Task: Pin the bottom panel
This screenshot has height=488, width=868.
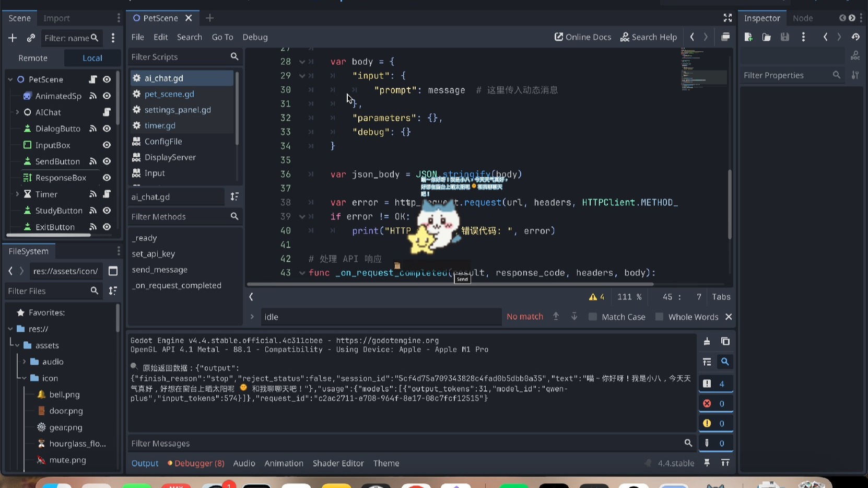Action: pos(707,463)
